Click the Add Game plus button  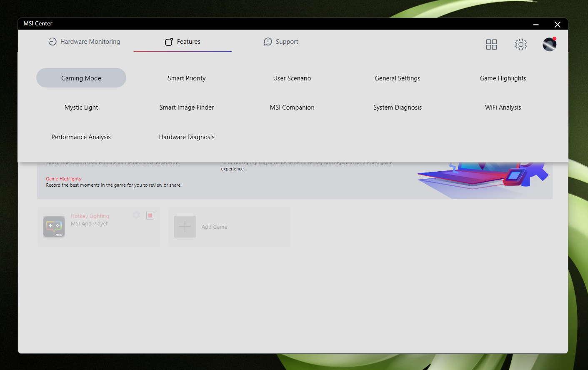pyautogui.click(x=185, y=227)
